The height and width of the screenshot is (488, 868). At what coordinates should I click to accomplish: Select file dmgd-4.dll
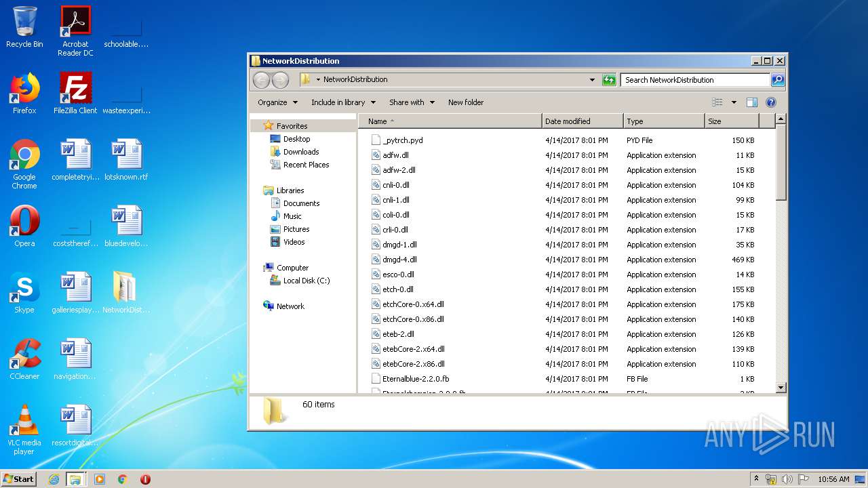399,260
